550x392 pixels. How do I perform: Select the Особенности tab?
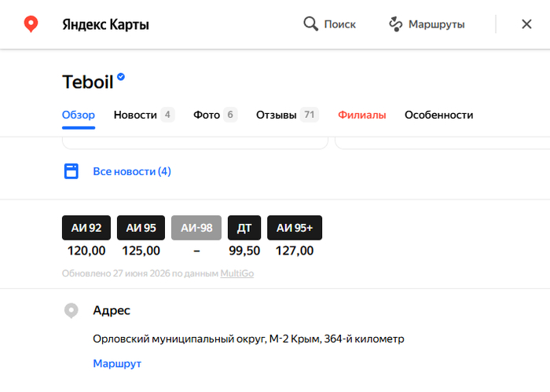tap(438, 115)
